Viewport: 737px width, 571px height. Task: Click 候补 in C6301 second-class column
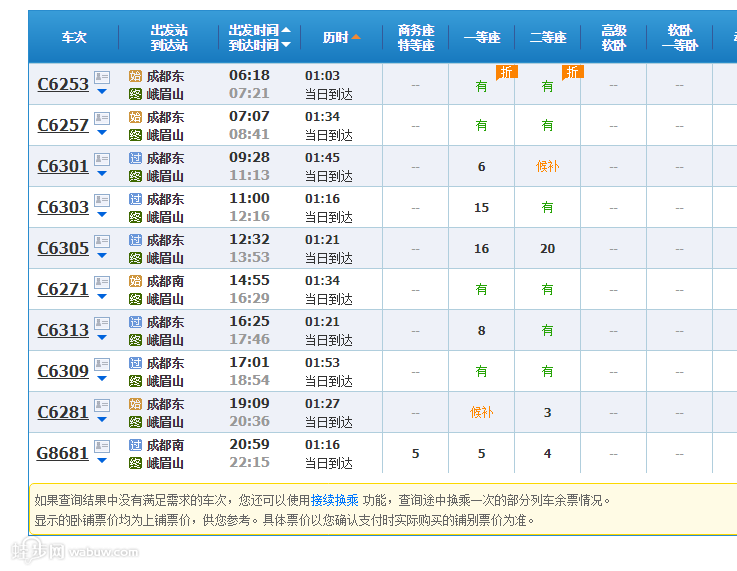point(547,167)
